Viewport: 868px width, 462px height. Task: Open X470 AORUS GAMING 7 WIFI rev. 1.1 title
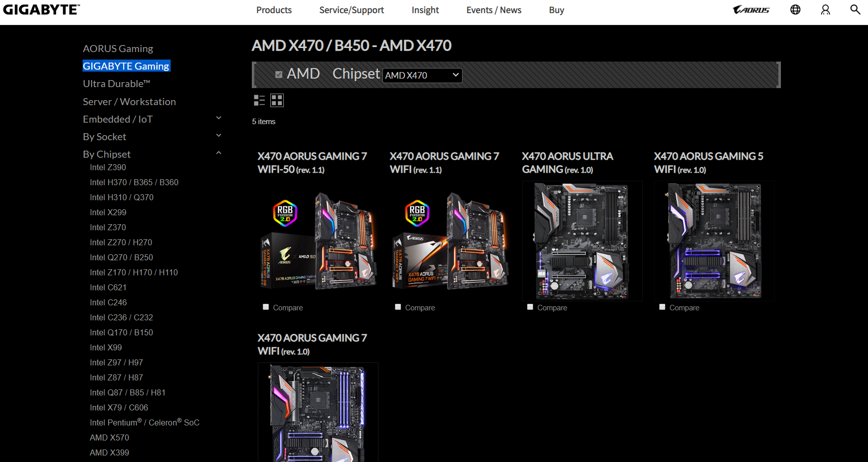[x=445, y=163]
